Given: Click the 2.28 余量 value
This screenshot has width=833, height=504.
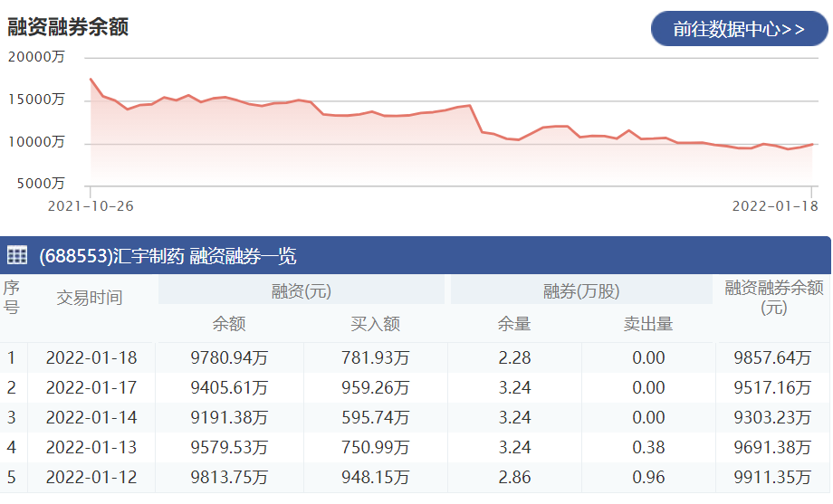Looking at the screenshot, I should [x=514, y=358].
